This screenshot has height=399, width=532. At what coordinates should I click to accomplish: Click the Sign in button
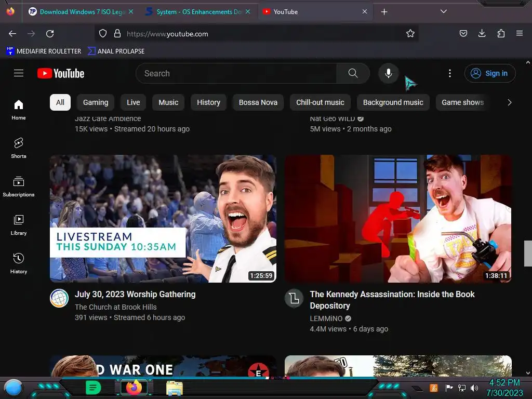[x=490, y=73]
